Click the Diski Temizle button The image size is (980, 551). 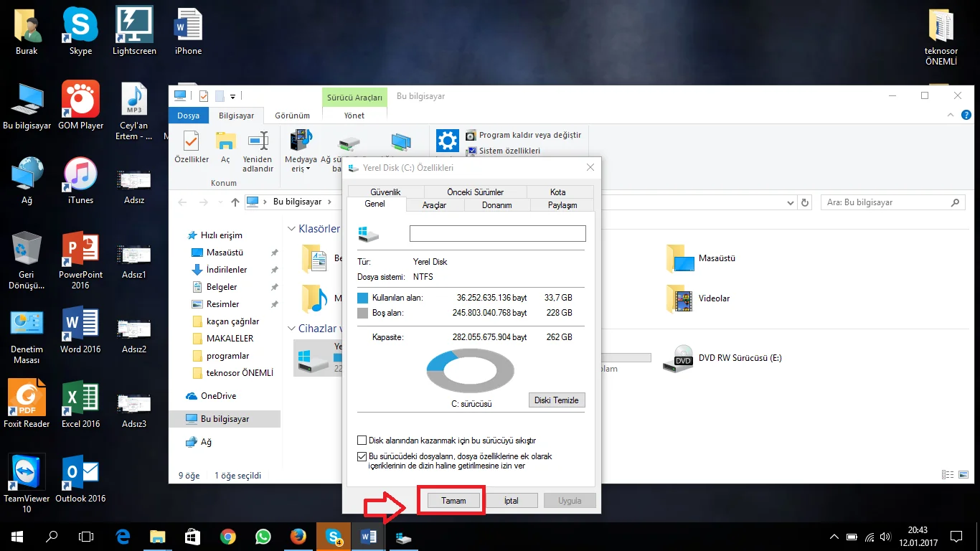point(556,400)
